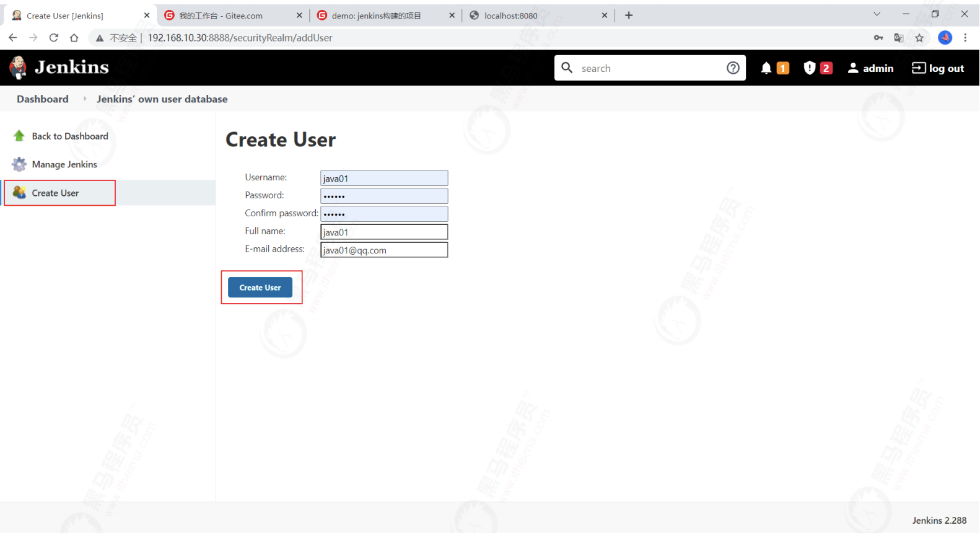
Task: Click the search magnifier icon
Action: [567, 68]
